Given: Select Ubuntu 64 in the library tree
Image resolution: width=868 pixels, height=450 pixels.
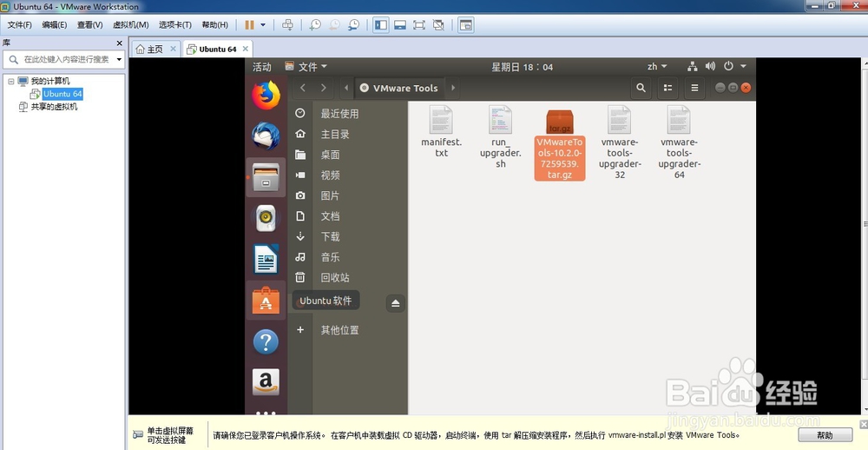Looking at the screenshot, I should [x=62, y=94].
